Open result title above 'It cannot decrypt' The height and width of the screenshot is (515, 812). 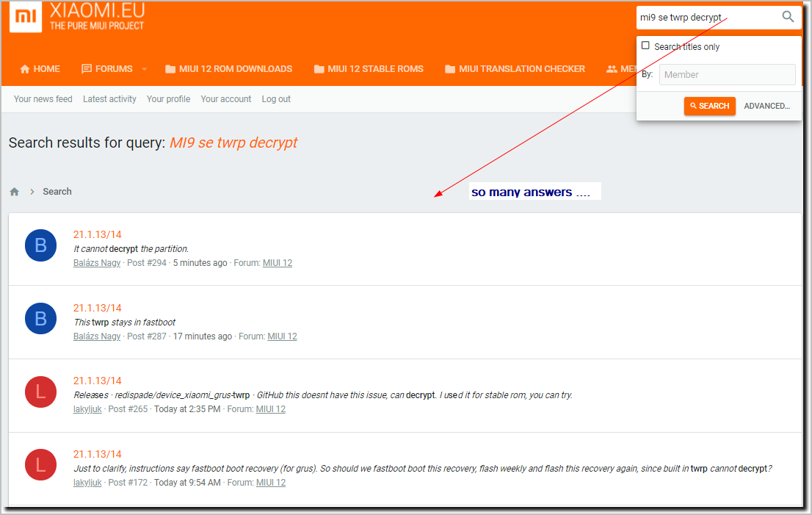98,234
